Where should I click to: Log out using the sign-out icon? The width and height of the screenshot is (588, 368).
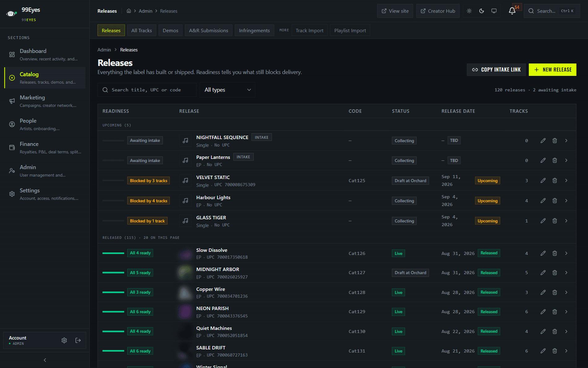78,340
